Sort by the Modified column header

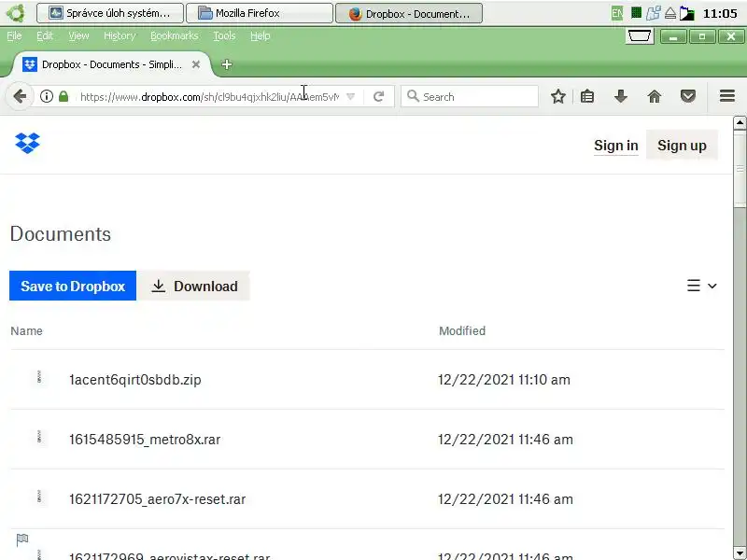point(462,331)
